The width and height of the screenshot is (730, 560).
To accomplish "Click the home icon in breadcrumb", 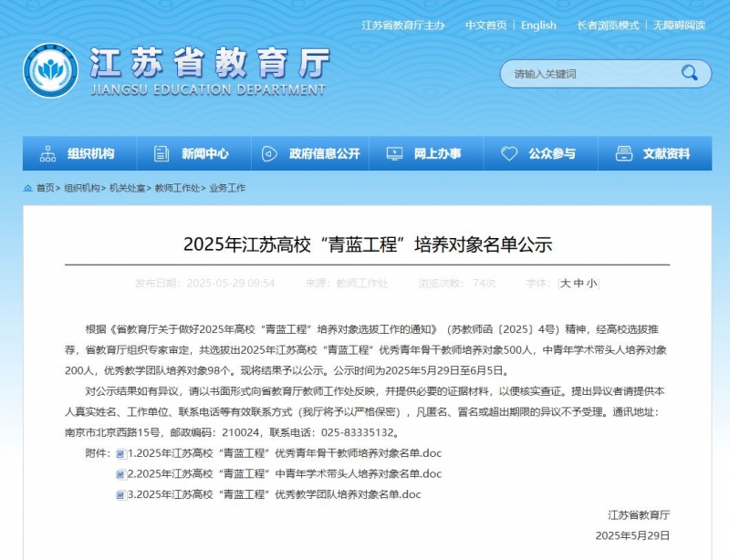I will pos(28,188).
